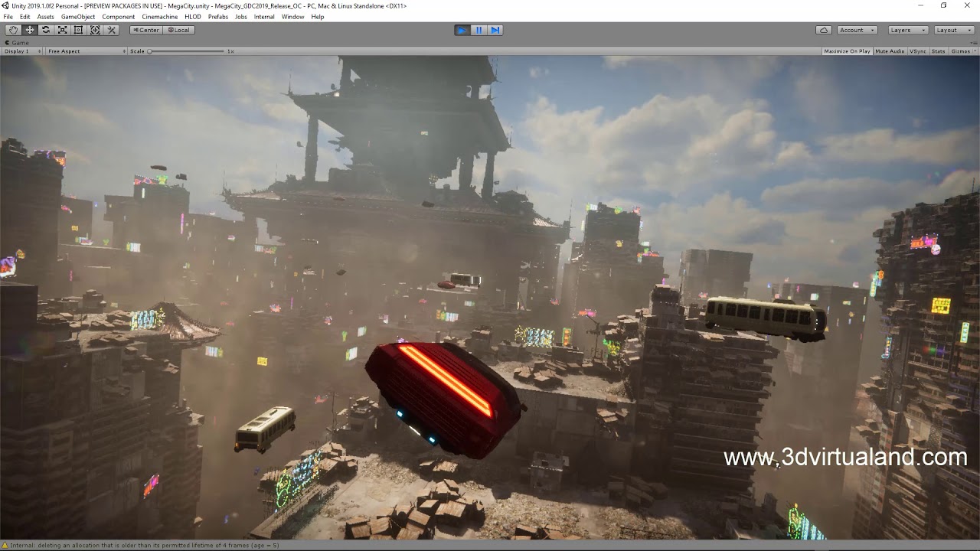Restore down the Unity window
Viewport: 980px width, 551px height.
(x=943, y=5)
